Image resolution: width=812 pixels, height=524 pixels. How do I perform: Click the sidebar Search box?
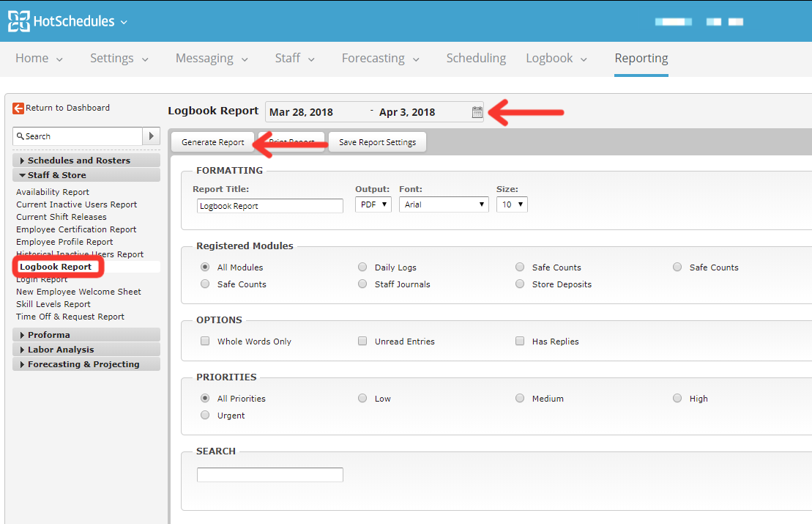click(78, 136)
